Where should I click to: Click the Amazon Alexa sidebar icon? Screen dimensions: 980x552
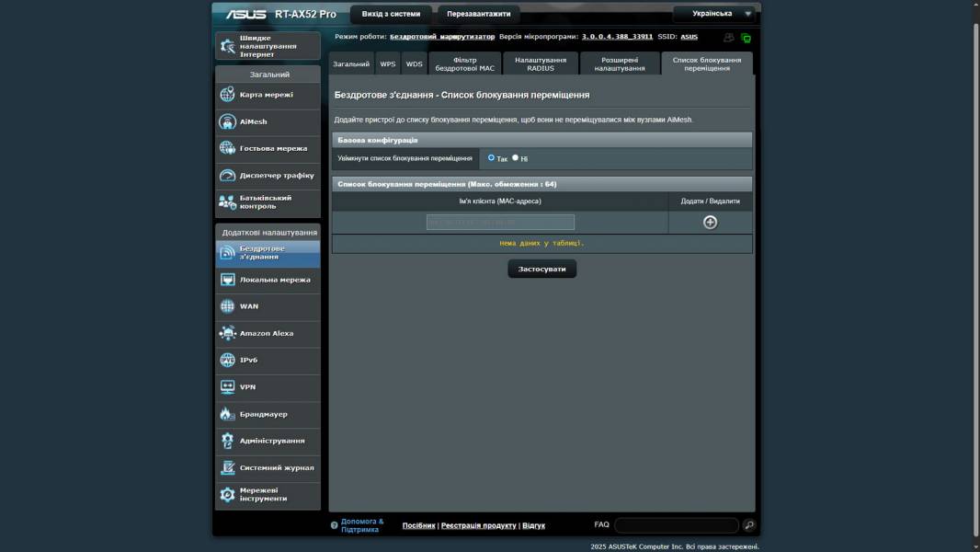point(227,333)
